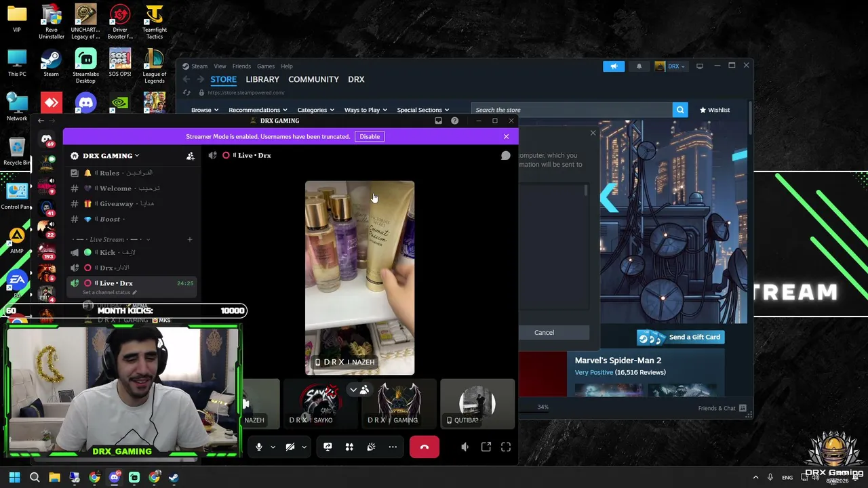The width and height of the screenshot is (868, 488).
Task: Expand the Ways to Play dropdown
Action: pos(366,110)
